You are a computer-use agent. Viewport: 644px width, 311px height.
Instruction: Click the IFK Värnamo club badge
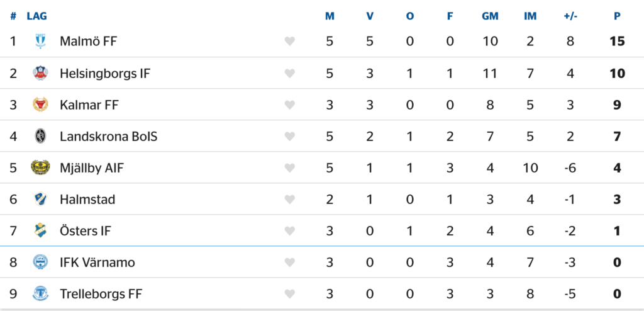(x=40, y=262)
